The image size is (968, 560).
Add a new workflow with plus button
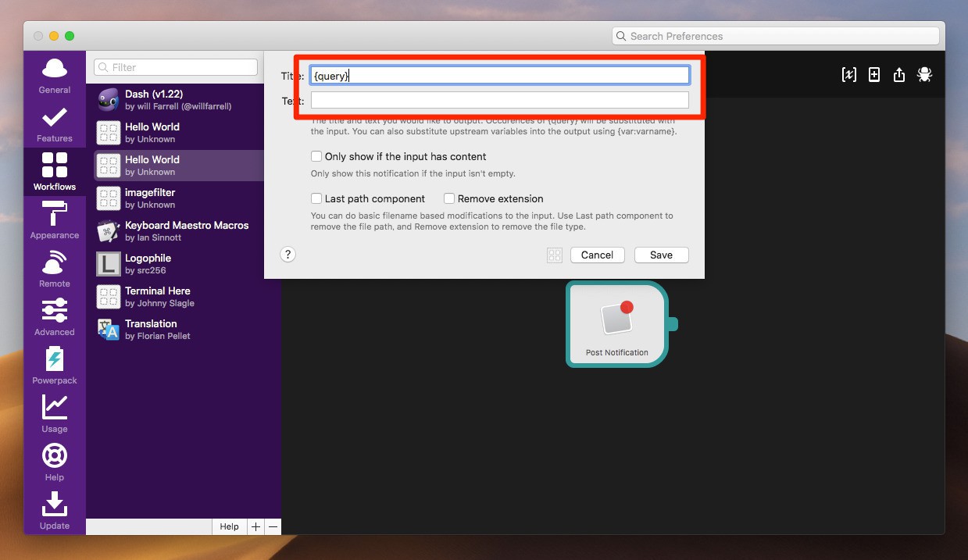pos(255,526)
